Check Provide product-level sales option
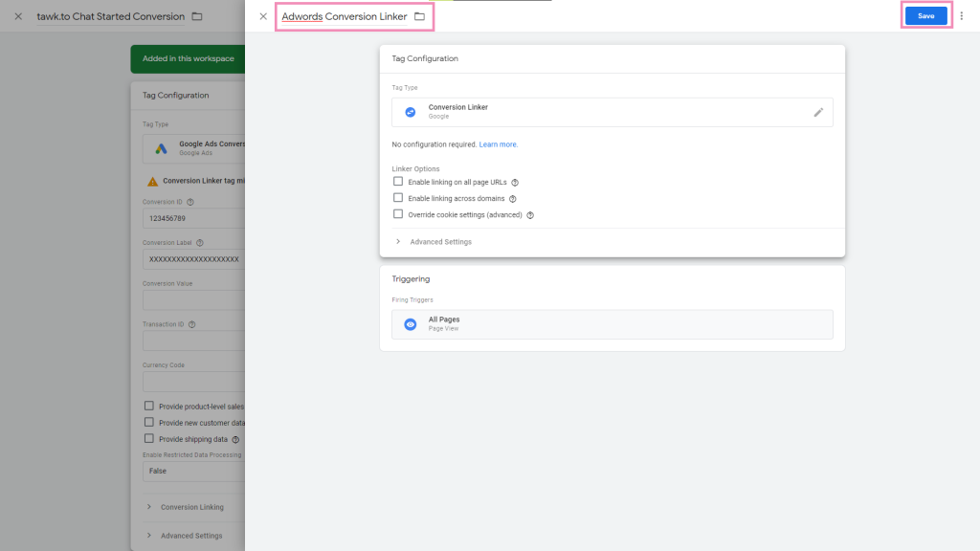980x551 pixels. point(148,406)
